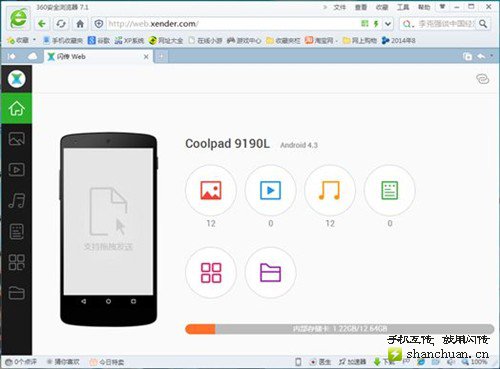The width and height of the screenshot is (500, 369).
Task: Click the cloud icon on tab bar
Action: coord(32,56)
